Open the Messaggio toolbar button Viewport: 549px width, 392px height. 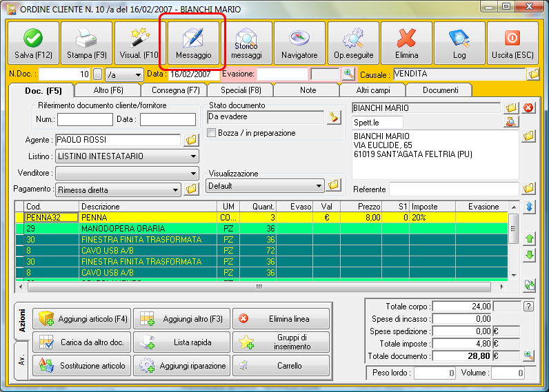[193, 43]
